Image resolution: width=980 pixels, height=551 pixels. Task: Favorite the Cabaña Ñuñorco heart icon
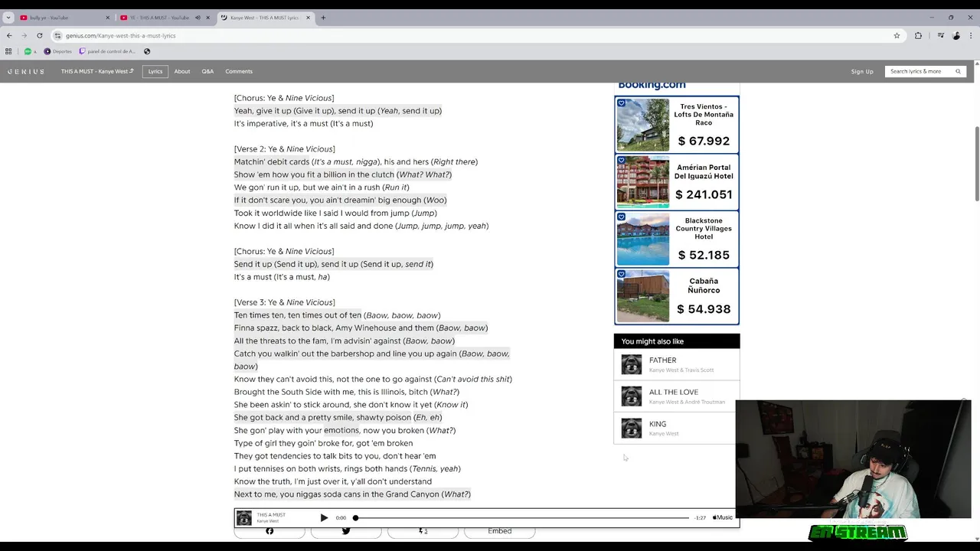pos(621,273)
